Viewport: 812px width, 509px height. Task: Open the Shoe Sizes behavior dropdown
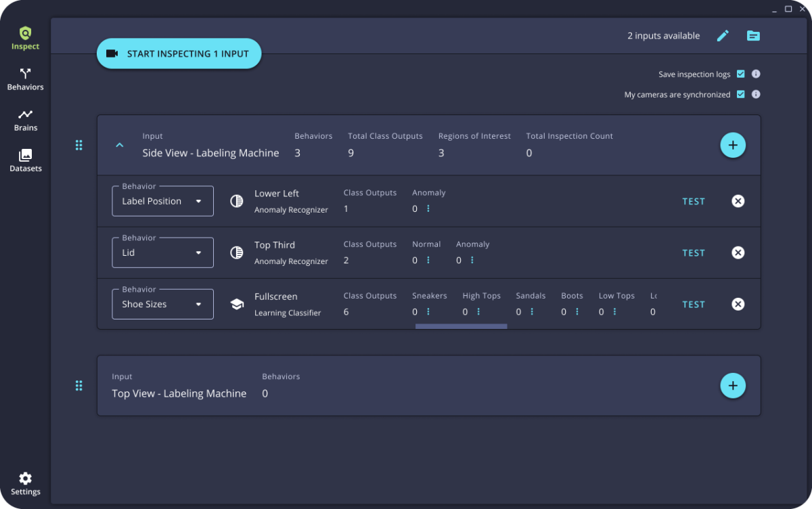[162, 304]
